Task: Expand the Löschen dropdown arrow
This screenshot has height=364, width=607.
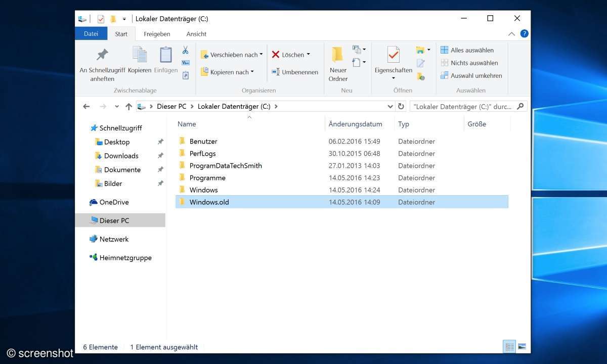Action: (308, 55)
